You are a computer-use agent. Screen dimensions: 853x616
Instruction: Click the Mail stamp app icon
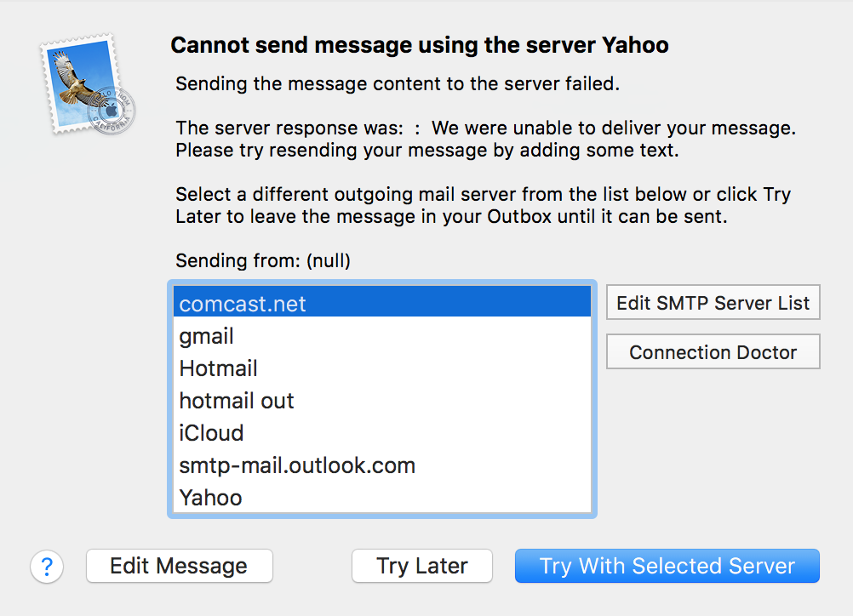[88, 84]
